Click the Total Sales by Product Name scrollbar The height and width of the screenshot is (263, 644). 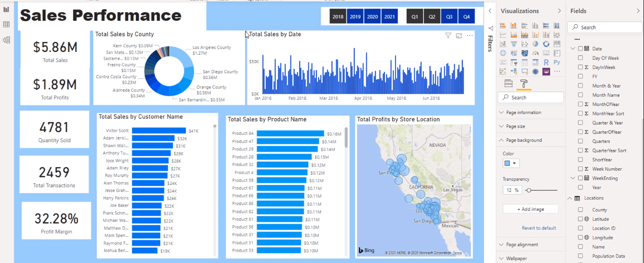(347, 137)
